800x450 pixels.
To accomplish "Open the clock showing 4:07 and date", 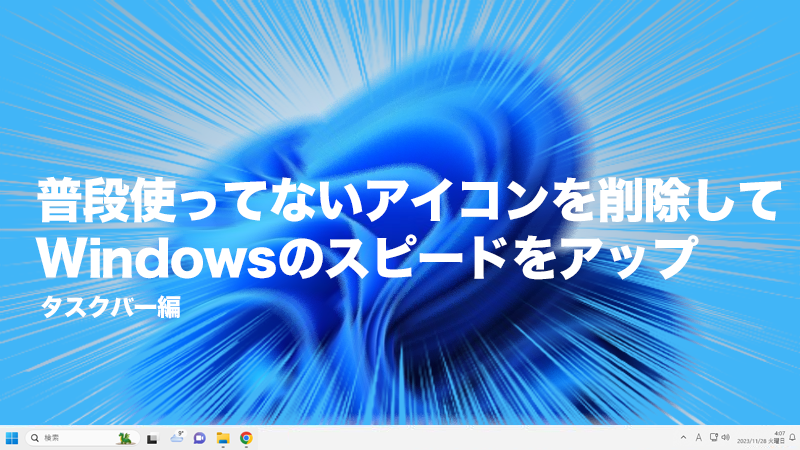I will click(765, 438).
